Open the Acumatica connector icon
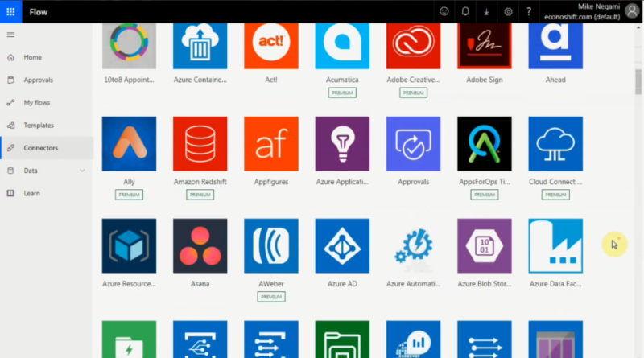This screenshot has height=358, width=644. click(x=342, y=46)
